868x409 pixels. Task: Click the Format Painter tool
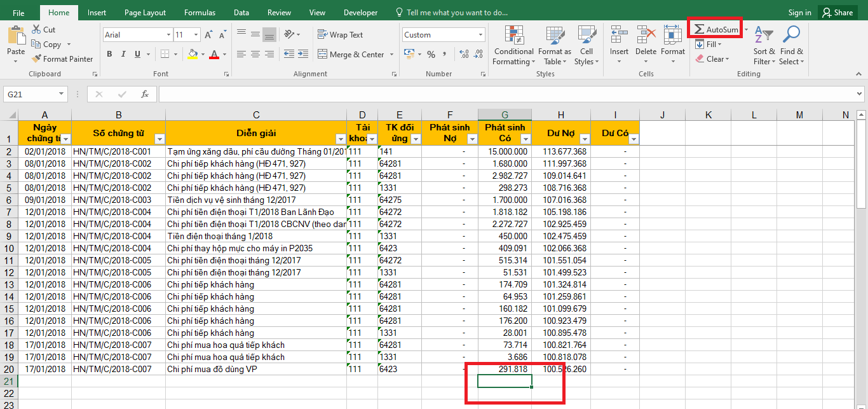62,59
